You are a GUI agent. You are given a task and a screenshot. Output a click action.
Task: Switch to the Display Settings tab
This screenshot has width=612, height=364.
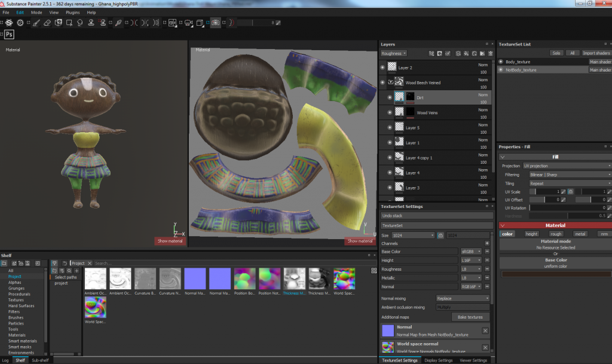click(x=438, y=360)
